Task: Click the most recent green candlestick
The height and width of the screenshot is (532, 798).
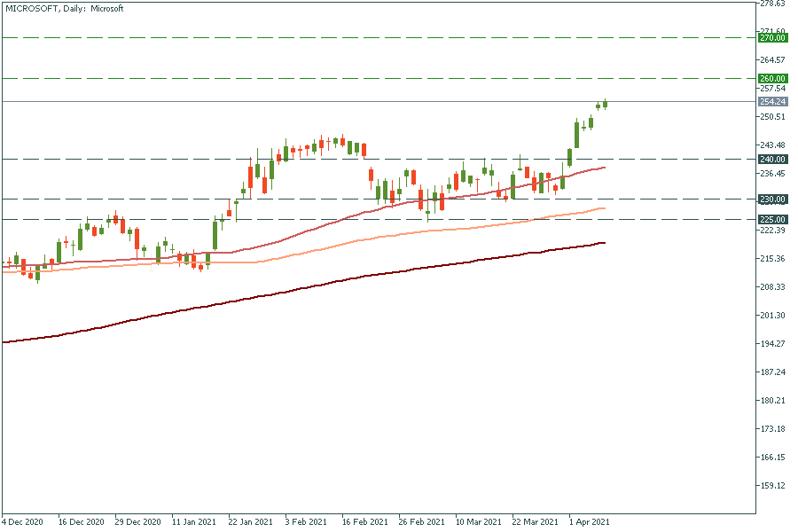Action: [605, 104]
